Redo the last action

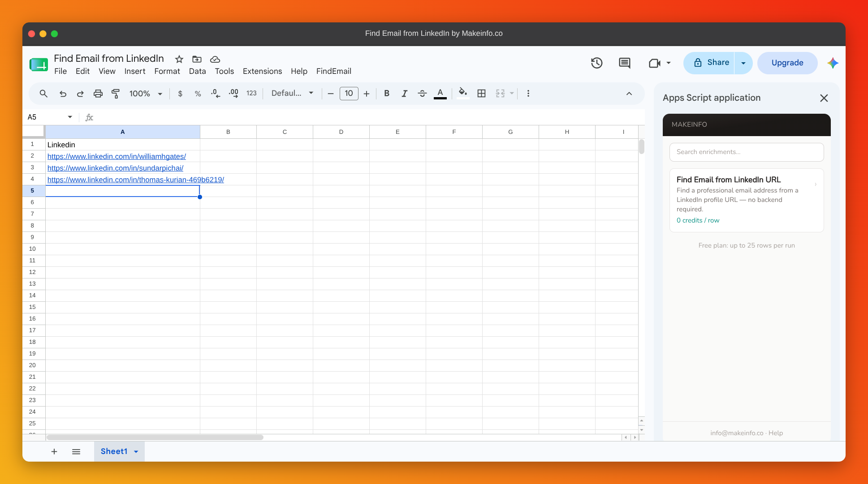click(80, 94)
